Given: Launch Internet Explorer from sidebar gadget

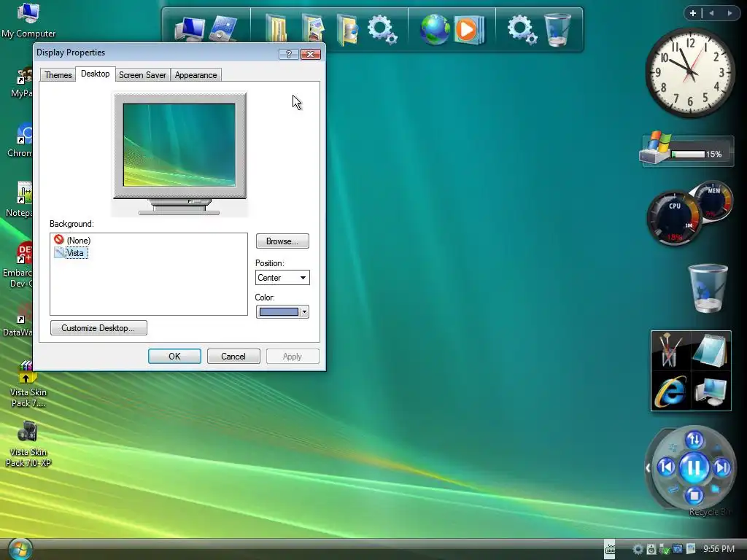Looking at the screenshot, I should [x=671, y=391].
